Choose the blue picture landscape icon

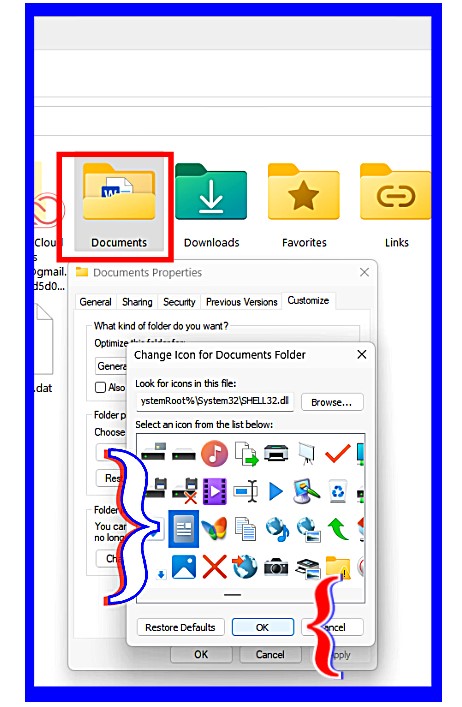184,567
